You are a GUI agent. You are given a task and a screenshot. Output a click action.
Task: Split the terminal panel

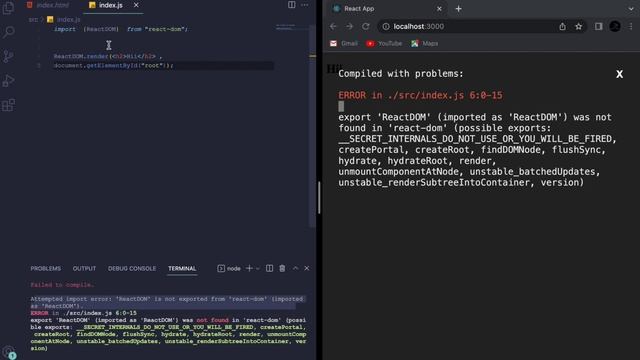(x=269, y=268)
